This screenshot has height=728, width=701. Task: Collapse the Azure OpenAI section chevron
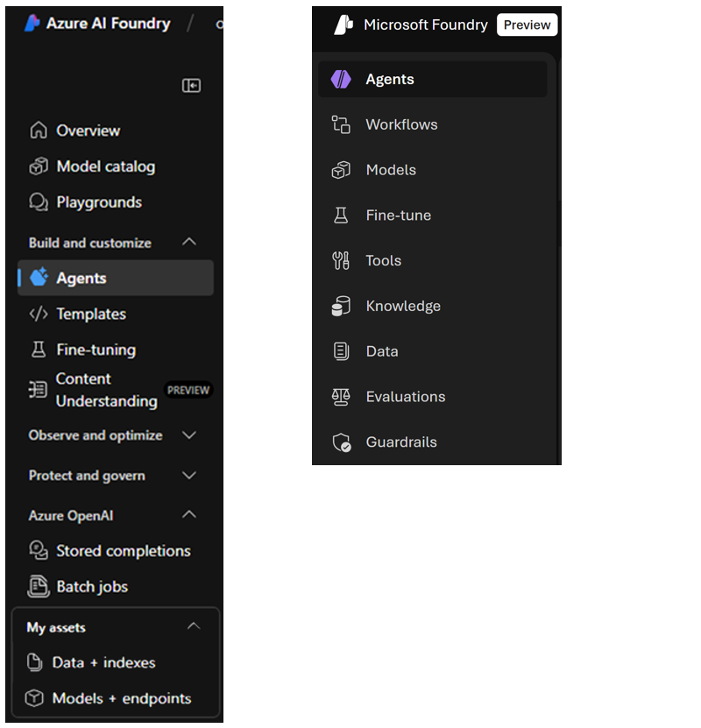[x=189, y=514]
